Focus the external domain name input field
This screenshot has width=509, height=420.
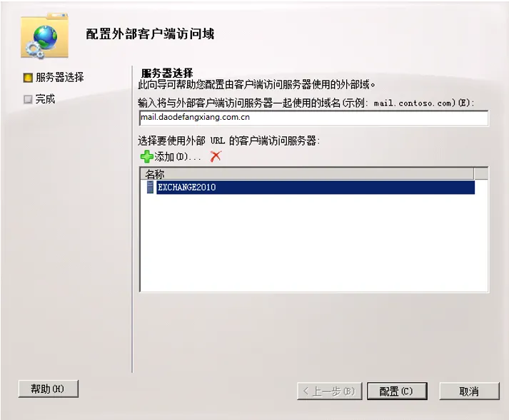click(313, 118)
